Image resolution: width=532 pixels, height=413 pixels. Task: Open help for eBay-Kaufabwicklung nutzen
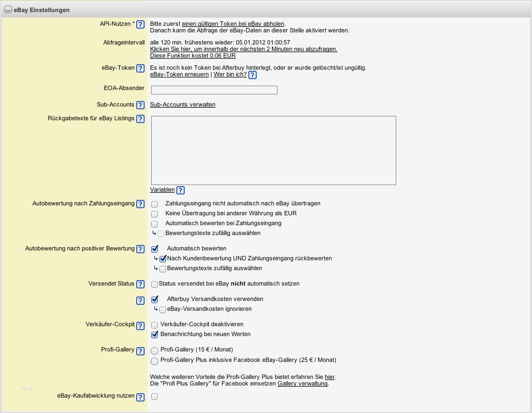point(141,397)
